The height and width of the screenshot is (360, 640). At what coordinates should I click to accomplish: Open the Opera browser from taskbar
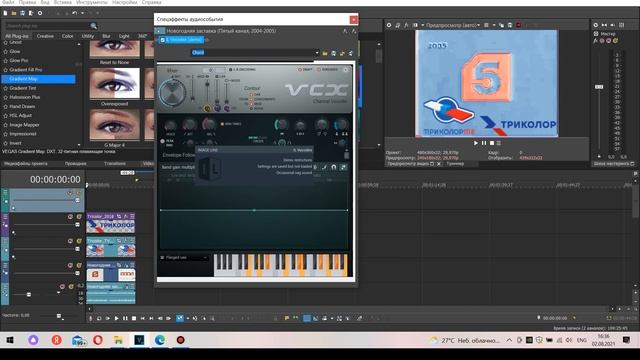tap(98, 340)
